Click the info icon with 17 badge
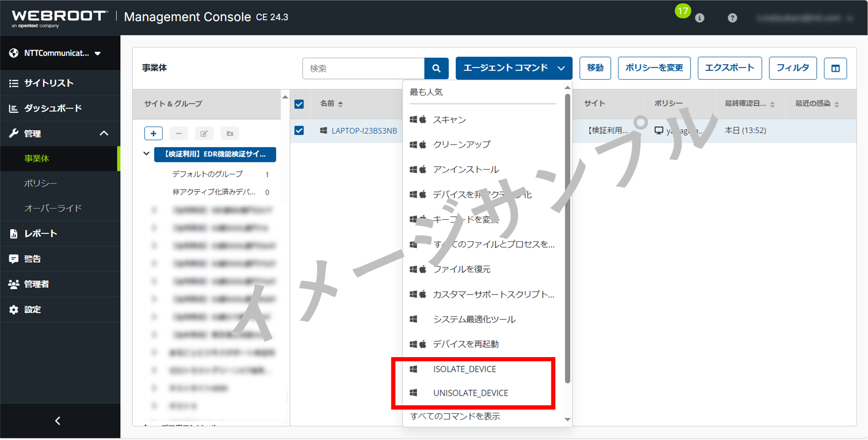Image resolution: width=868 pixels, height=440 pixels. point(699,18)
